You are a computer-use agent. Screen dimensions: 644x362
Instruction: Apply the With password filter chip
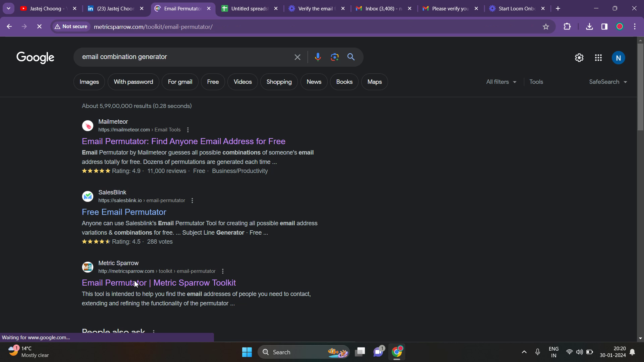tap(133, 82)
